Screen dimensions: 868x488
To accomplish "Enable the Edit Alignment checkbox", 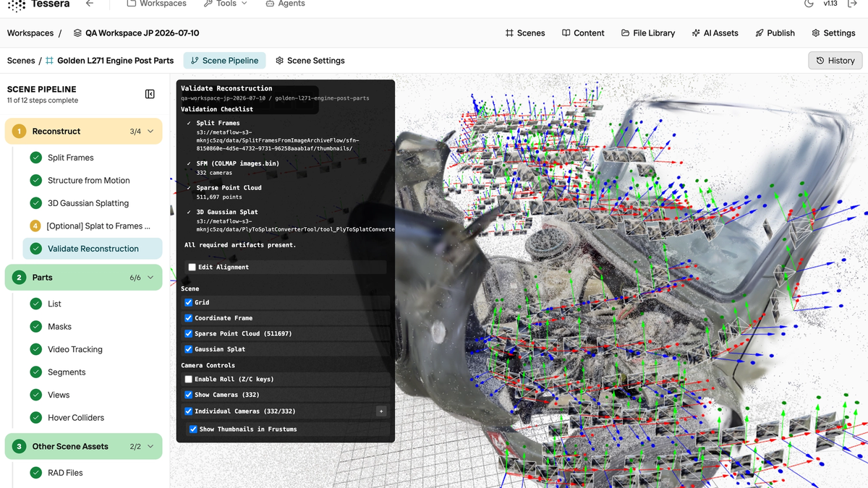I will (192, 267).
